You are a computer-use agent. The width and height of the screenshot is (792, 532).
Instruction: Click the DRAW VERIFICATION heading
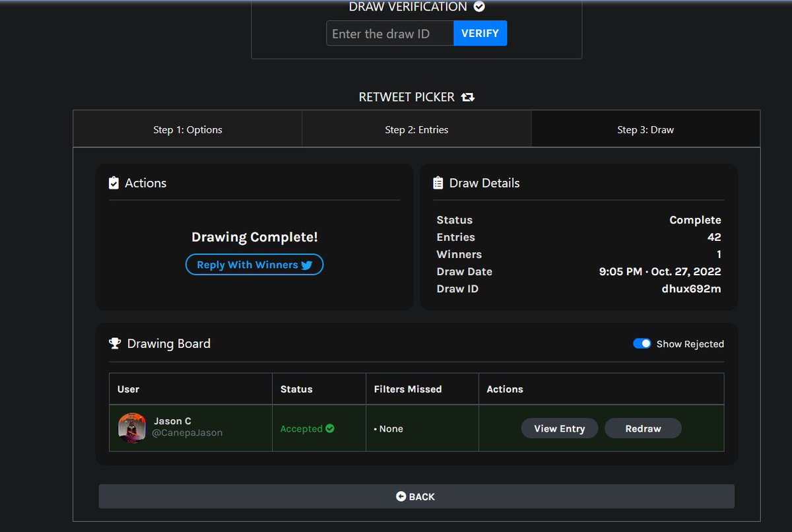(x=408, y=7)
